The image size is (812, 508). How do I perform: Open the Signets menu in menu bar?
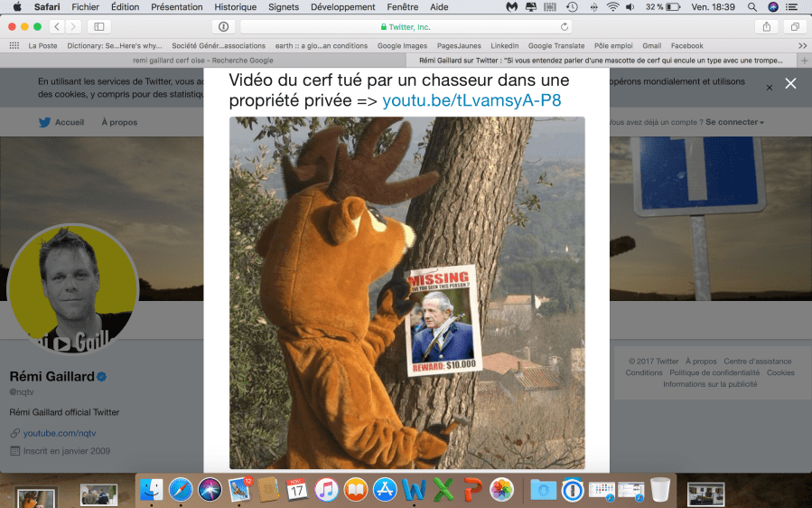[284, 7]
